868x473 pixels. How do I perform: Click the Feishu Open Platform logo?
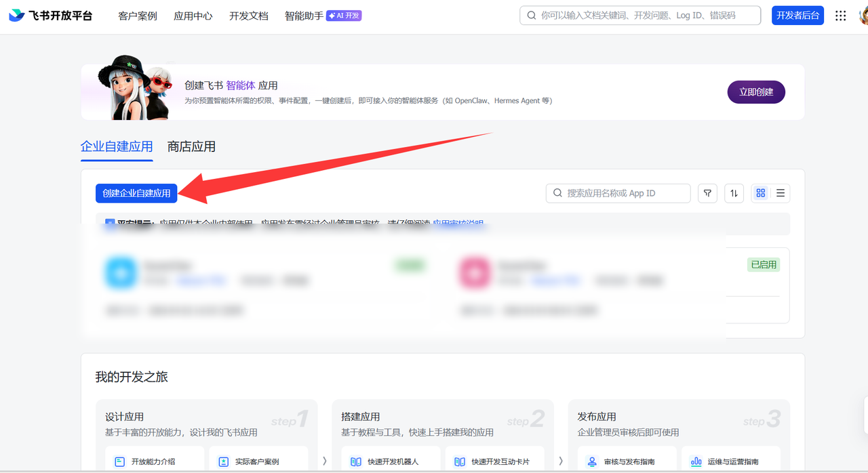point(51,16)
